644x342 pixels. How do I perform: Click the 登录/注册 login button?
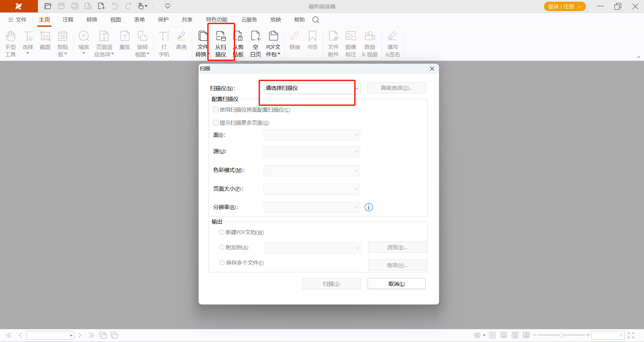[x=565, y=6]
